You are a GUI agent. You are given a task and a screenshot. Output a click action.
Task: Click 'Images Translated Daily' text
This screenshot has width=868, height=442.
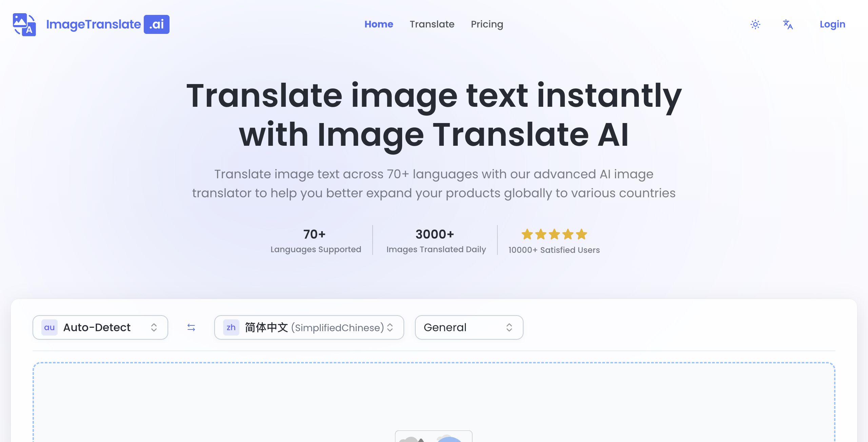coord(436,249)
